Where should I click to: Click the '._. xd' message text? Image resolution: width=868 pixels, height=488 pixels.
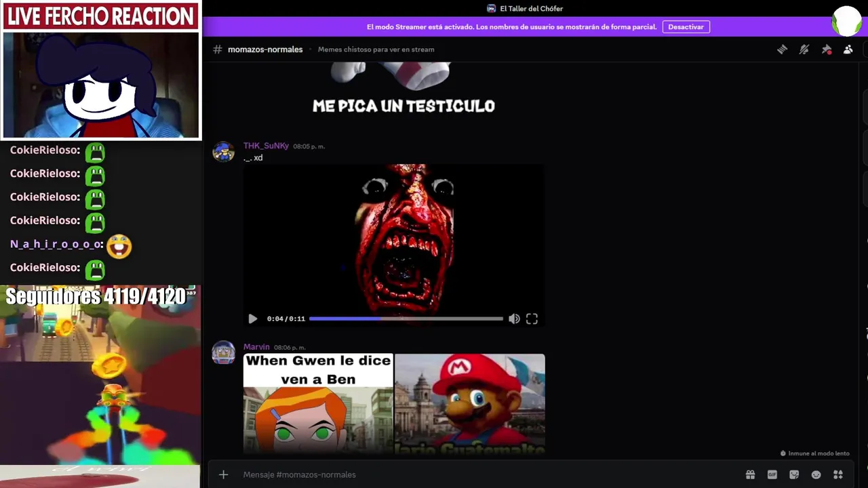pos(253,158)
